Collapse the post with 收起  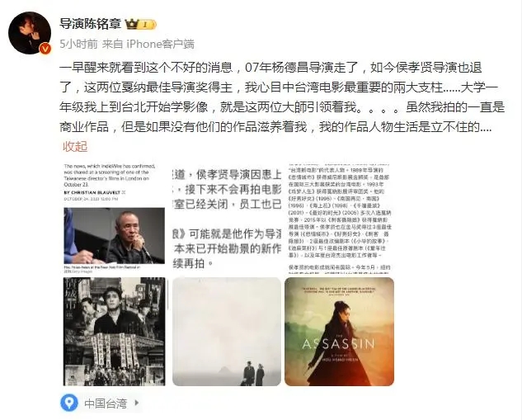pos(75,147)
